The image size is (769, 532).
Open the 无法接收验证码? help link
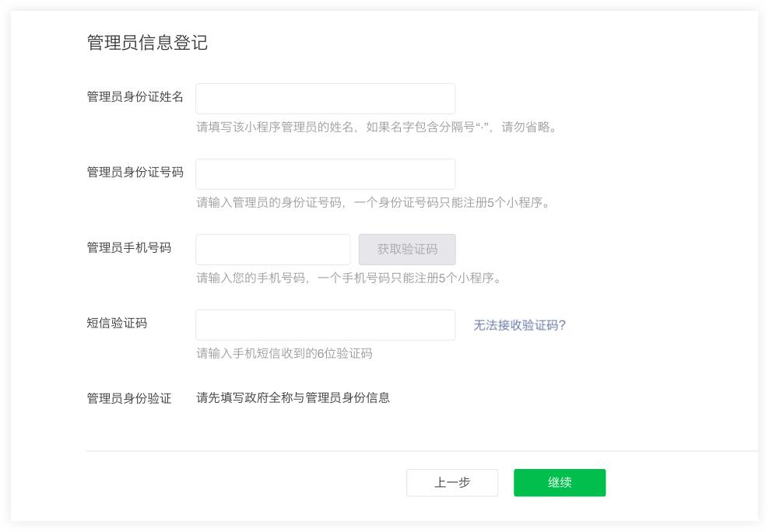517,324
